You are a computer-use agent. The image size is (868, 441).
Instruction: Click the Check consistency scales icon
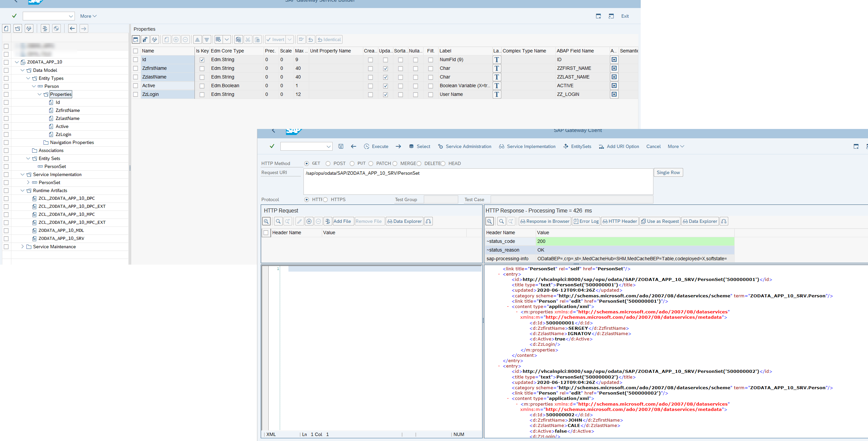coord(45,29)
